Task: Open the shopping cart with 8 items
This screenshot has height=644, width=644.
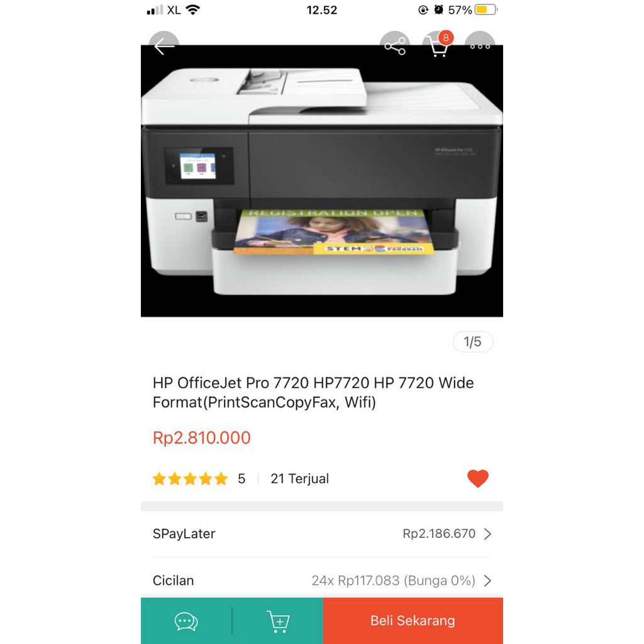Action: [x=438, y=45]
